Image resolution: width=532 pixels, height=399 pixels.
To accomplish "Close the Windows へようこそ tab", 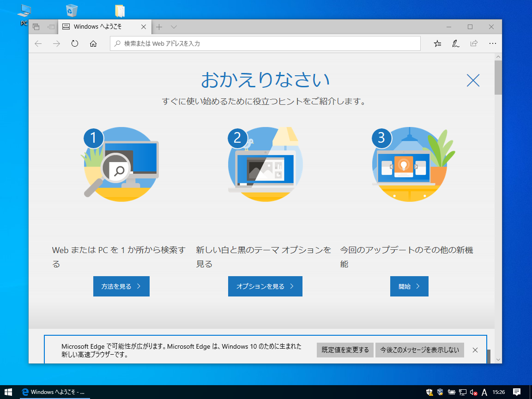I will [144, 27].
